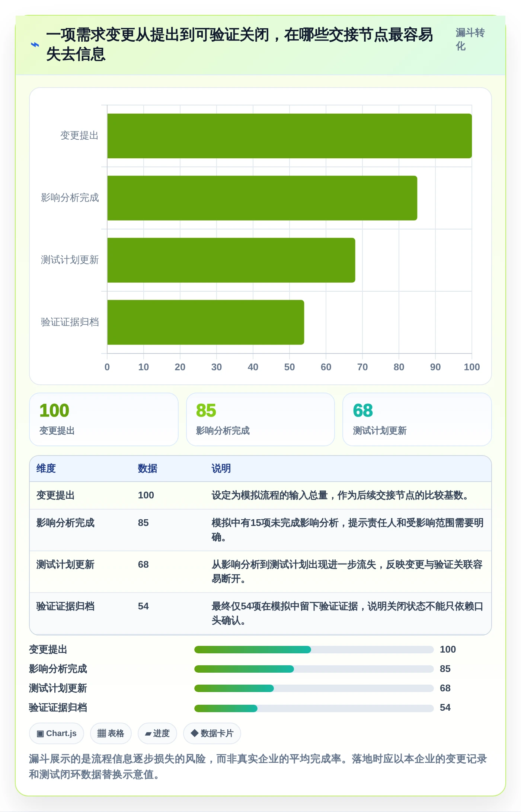Click the 数据卡片 chip
Image resolution: width=521 pixels, height=812 pixels.
tap(212, 733)
